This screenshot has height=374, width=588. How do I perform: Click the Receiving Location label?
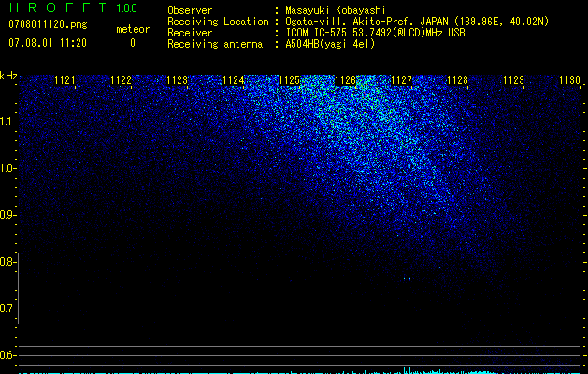218,22
